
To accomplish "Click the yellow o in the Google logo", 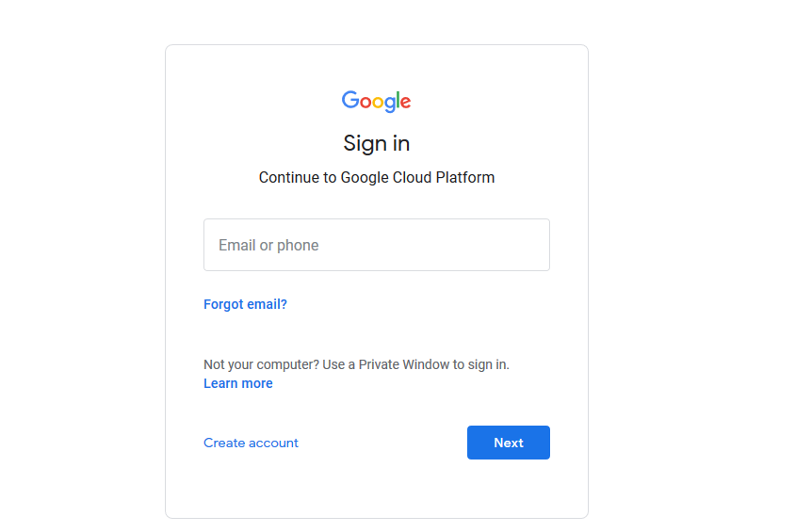I will [378, 102].
